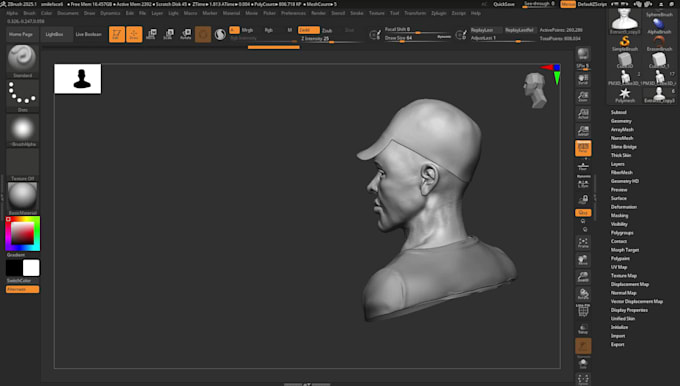680x386 pixels.
Task: Open the Preferences menu
Action: pos(293,13)
